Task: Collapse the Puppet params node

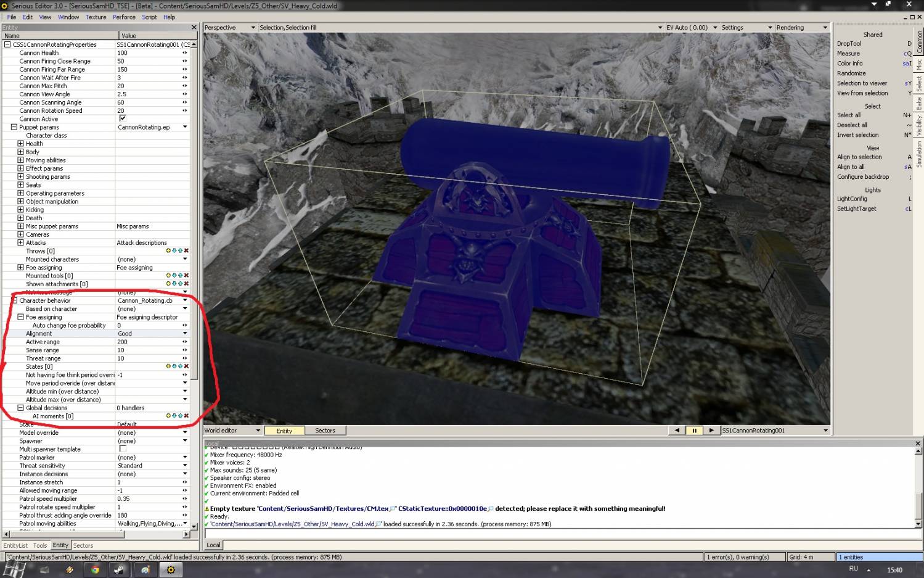Action: tap(14, 127)
